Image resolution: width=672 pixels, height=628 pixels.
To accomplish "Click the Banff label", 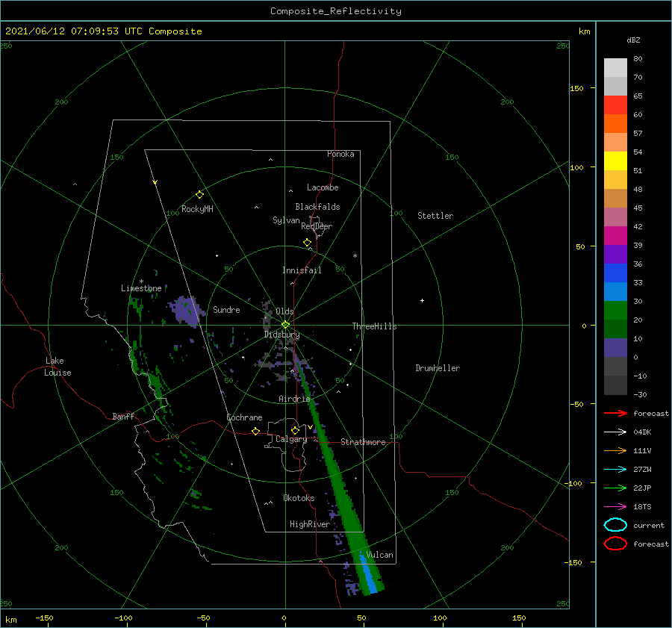I will coord(123,416).
